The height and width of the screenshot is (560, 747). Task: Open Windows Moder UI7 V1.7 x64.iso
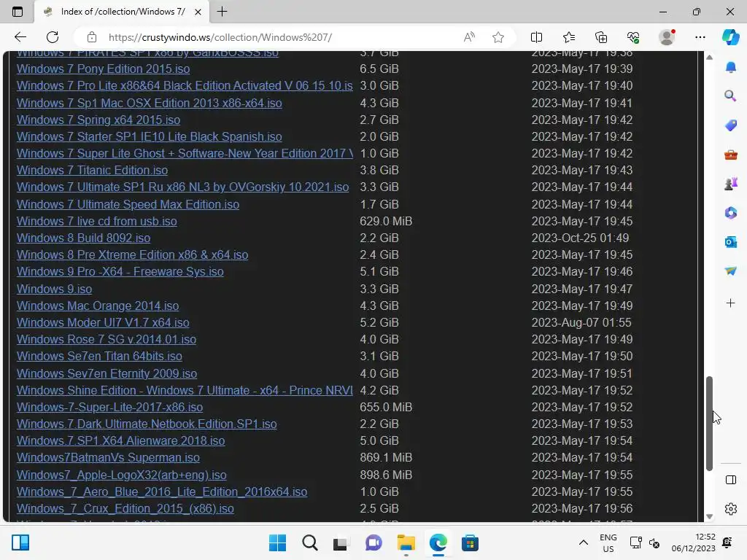pyautogui.click(x=103, y=322)
